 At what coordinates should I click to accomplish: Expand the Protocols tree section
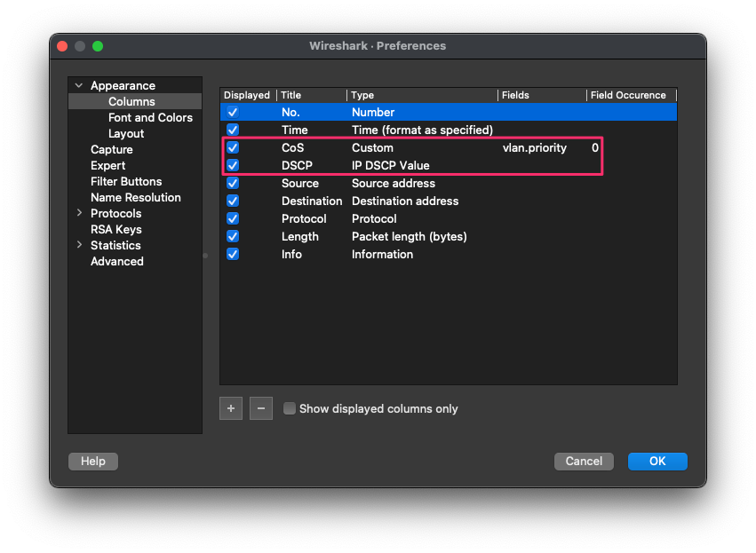(x=80, y=213)
